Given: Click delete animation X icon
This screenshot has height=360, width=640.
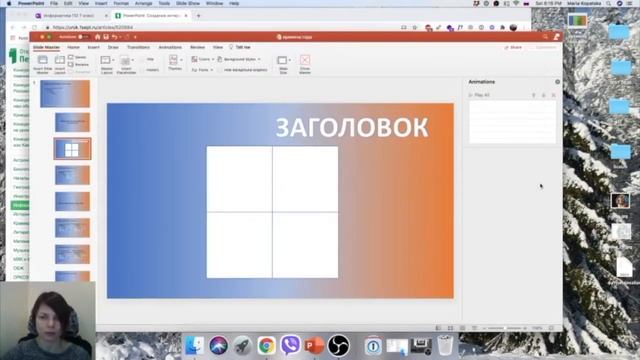Looking at the screenshot, I should click(x=553, y=95).
